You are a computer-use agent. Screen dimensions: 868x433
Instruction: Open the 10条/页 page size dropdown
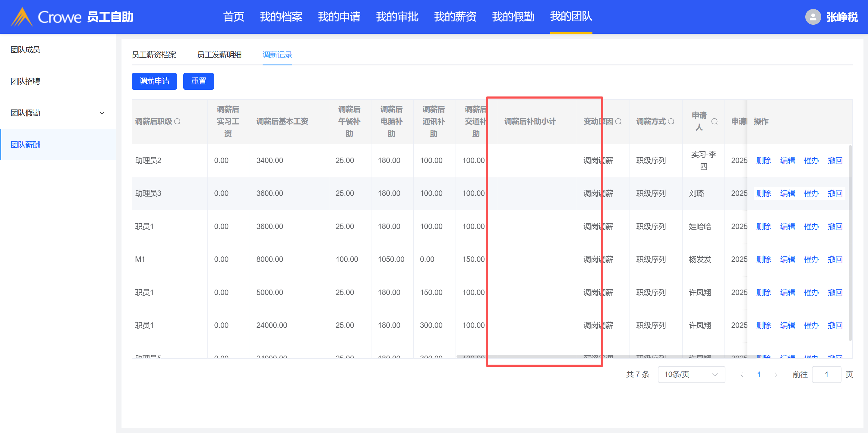[691, 375]
